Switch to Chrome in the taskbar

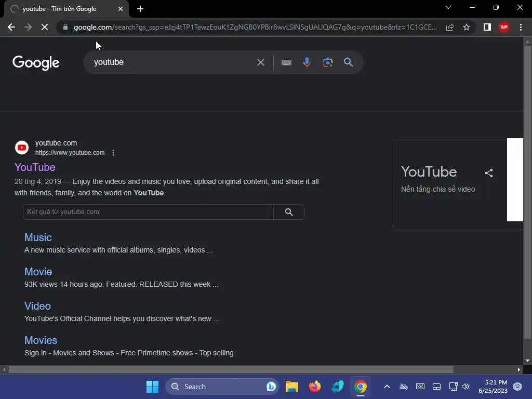coord(361,387)
